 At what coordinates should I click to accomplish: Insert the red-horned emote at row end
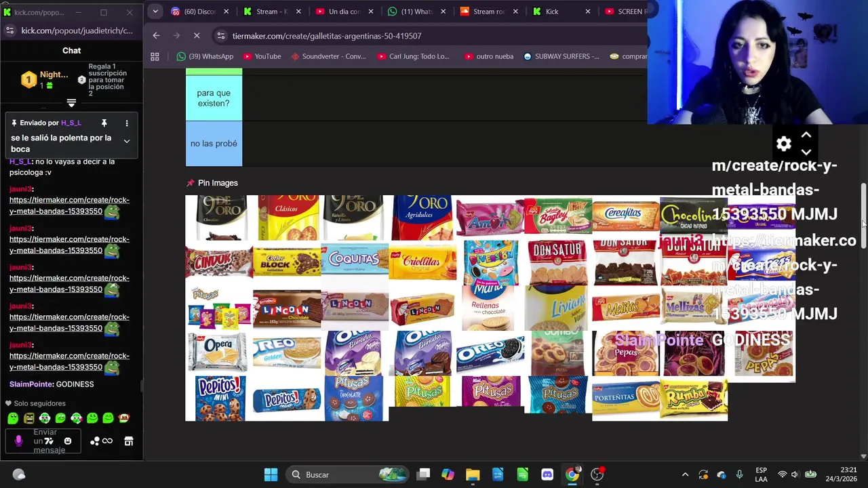pos(123,418)
